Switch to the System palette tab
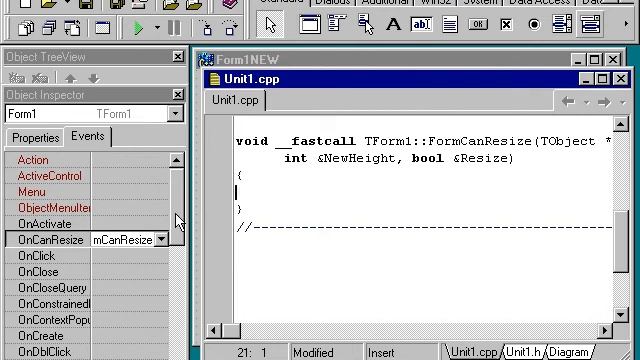Screen dimensions: 640x360 [x=480, y=2]
